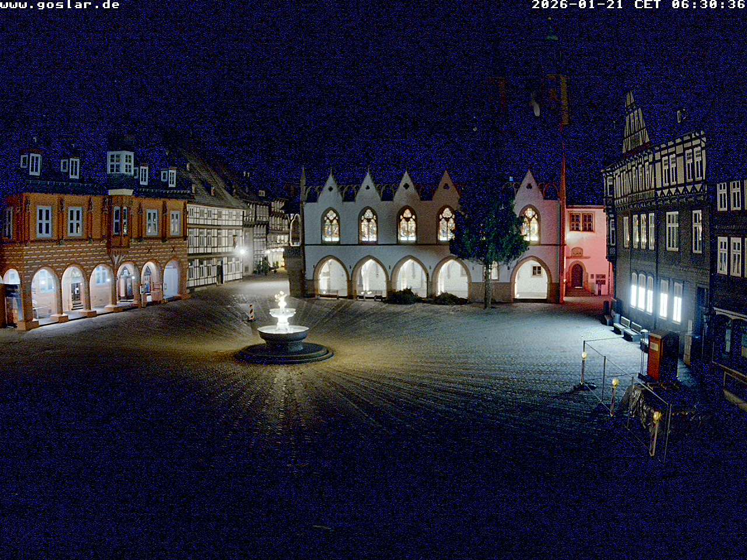The height and width of the screenshot is (560, 747).
Task: Click the statue on top of fountain
Action: point(281,302)
